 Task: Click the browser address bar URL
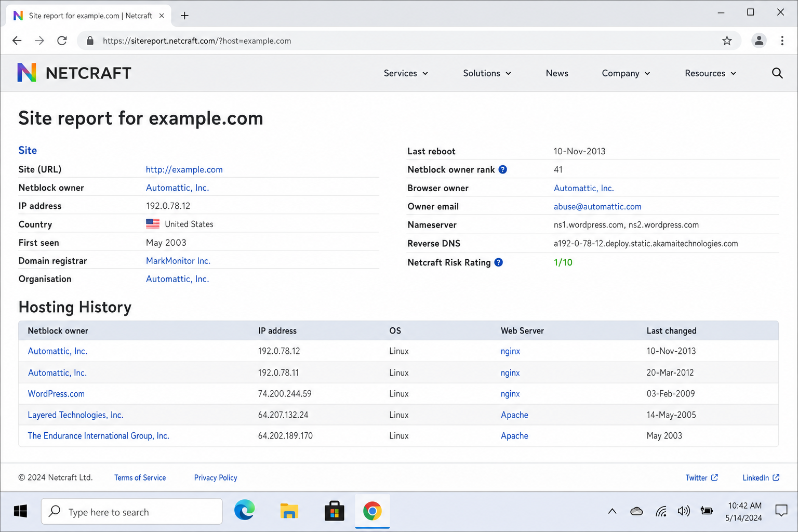[x=197, y=41]
